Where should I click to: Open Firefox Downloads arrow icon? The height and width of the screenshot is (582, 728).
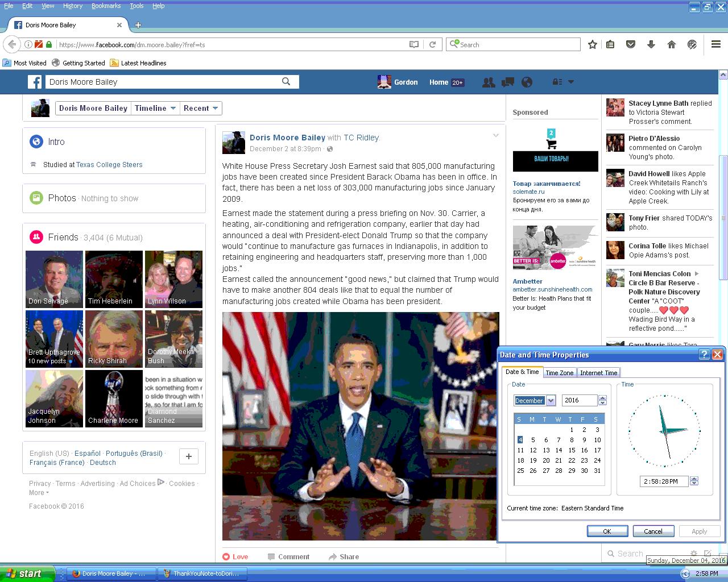click(651, 44)
